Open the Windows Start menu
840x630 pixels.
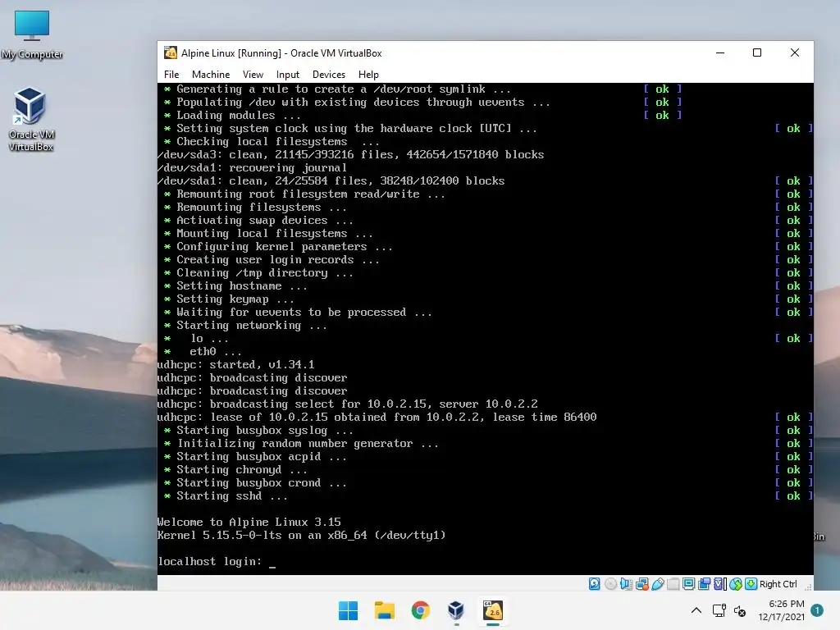348,610
